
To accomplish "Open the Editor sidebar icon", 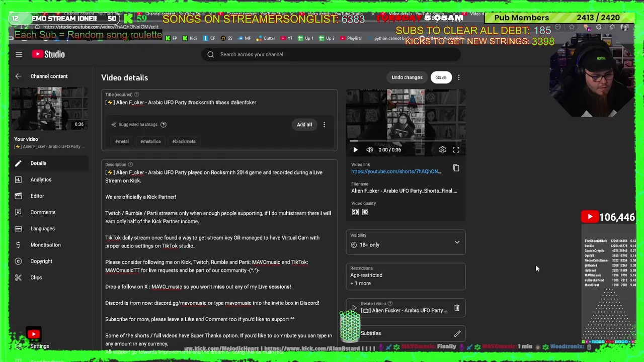I will [18, 196].
